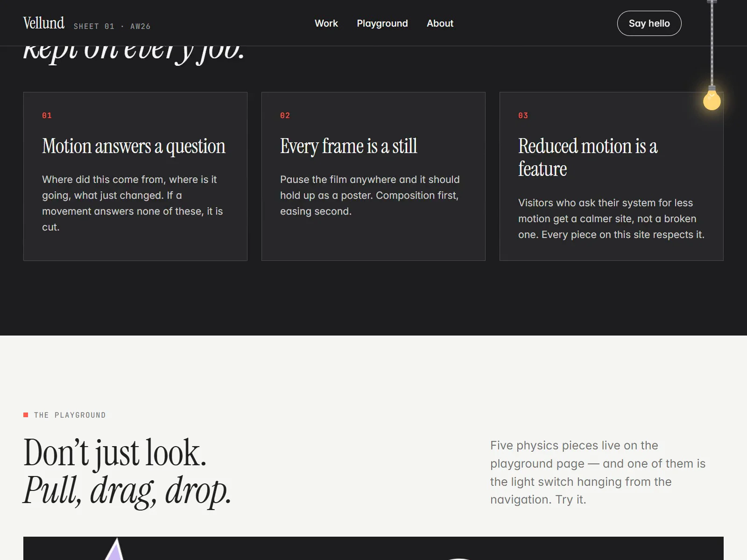Click the "Visitors who ask their system" paragraph
Image resolution: width=747 pixels, height=560 pixels.
tap(611, 219)
